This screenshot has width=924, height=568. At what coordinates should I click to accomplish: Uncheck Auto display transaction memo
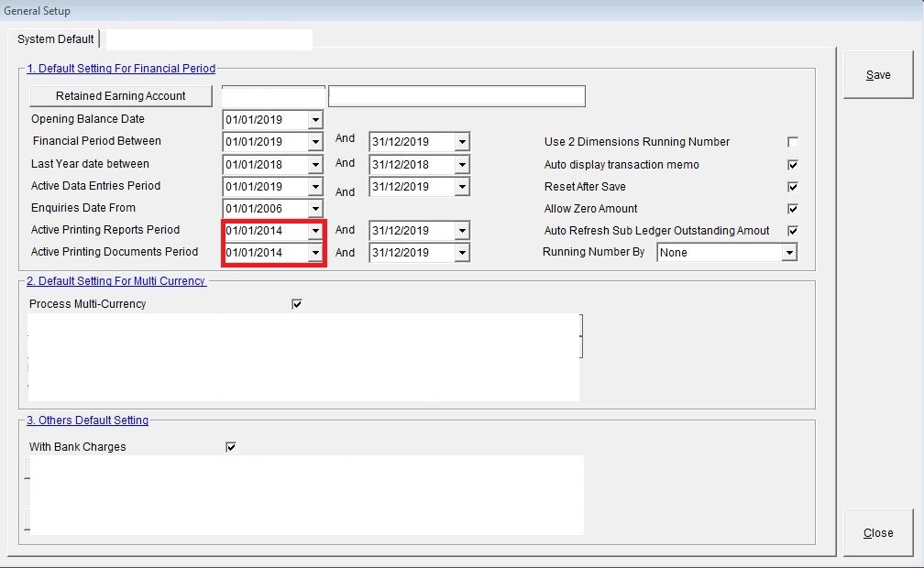pyautogui.click(x=793, y=165)
